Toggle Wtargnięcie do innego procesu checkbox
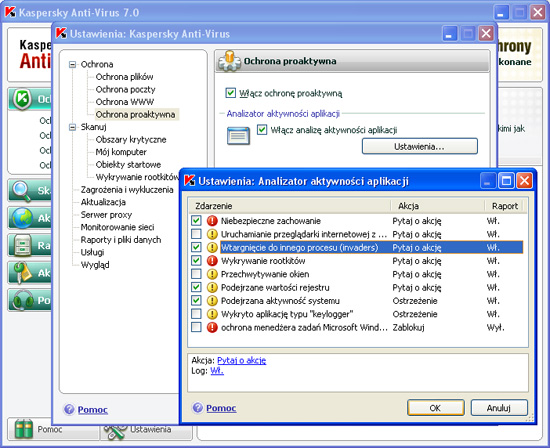The image size is (550, 448). pyautogui.click(x=196, y=247)
